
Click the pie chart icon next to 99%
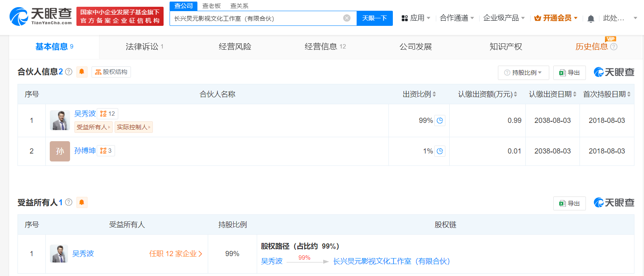pos(440,121)
